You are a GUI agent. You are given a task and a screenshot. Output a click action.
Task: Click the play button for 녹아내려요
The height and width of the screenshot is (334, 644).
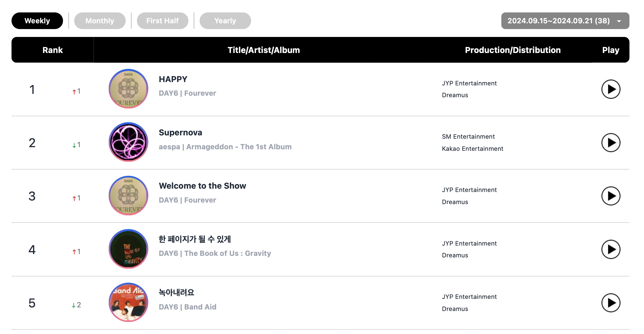pyautogui.click(x=611, y=303)
